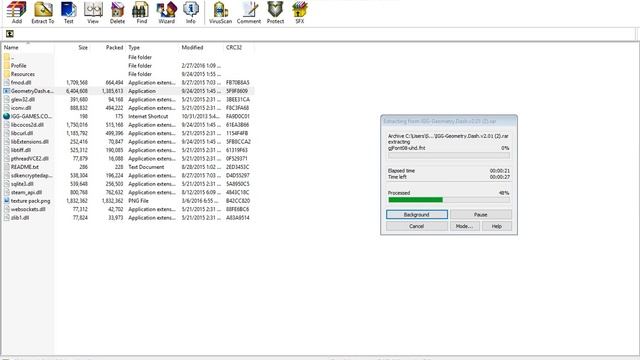Open the Extract To tool
This screenshot has width=640, height=360.
pyautogui.click(x=43, y=13)
